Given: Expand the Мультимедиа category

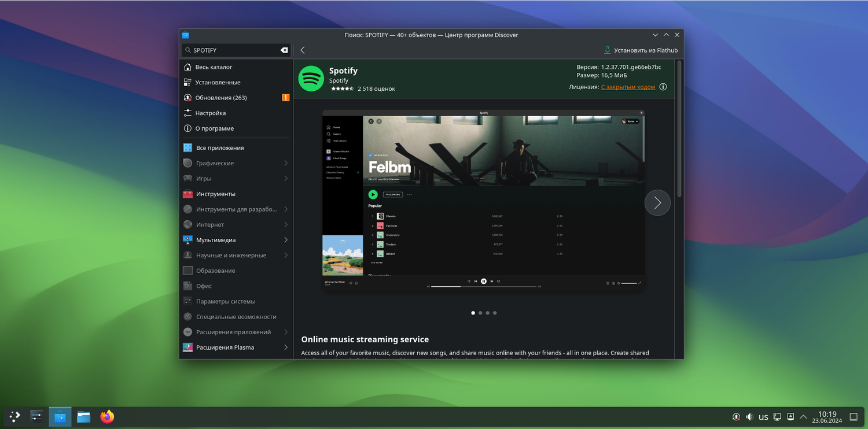Looking at the screenshot, I should 286,240.
